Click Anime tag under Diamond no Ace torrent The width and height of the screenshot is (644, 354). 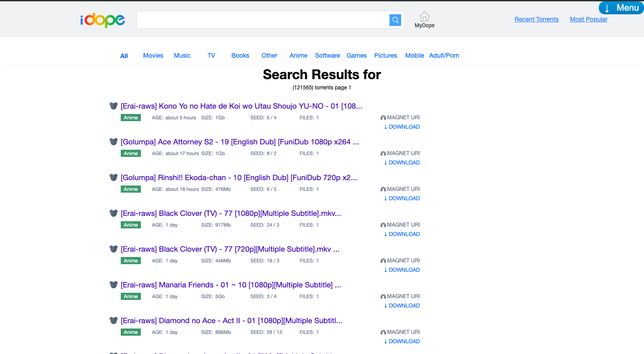point(131,332)
